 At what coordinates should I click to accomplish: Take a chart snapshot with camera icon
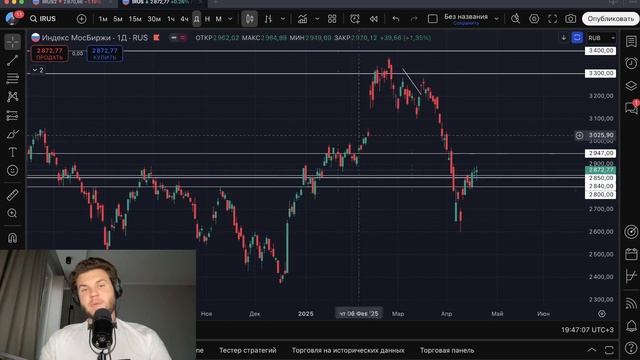click(x=571, y=19)
